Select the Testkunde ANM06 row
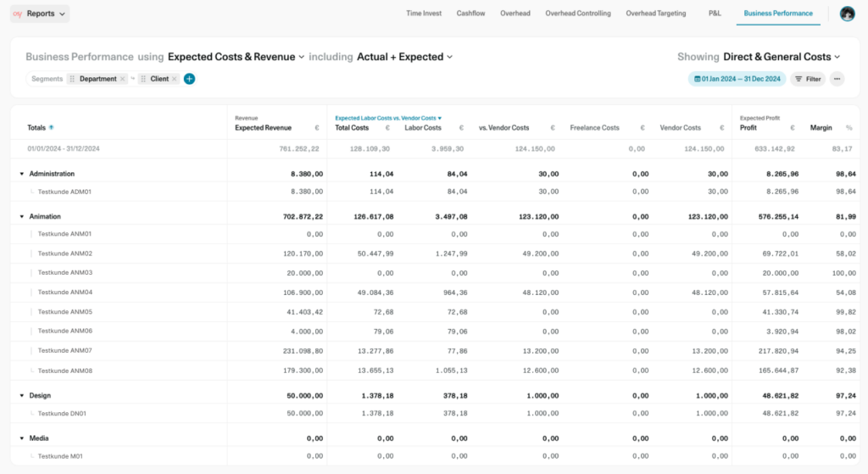Image resolution: width=868 pixels, height=474 pixels. [x=435, y=332]
